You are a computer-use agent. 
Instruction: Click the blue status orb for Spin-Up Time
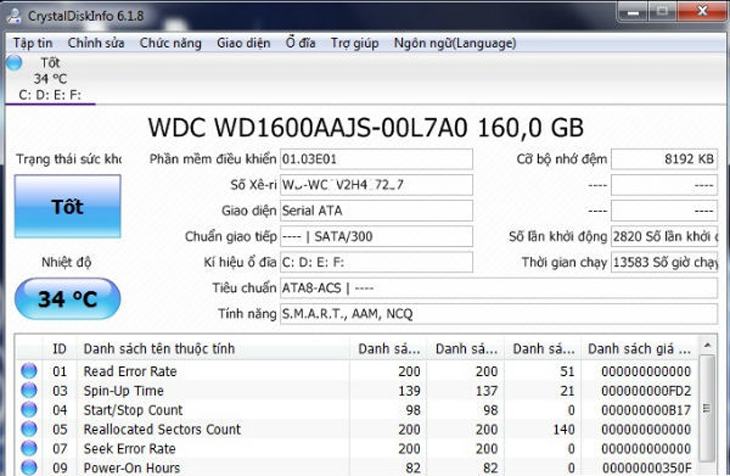click(29, 390)
